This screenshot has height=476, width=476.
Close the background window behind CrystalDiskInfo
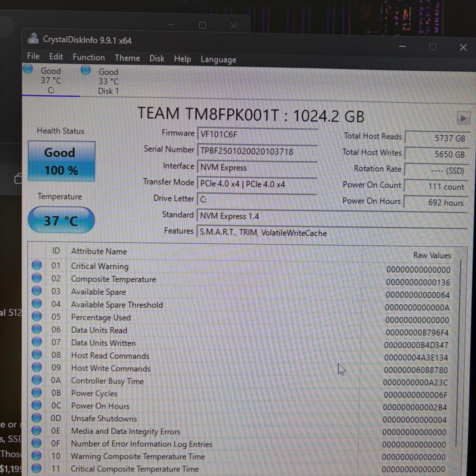point(234,26)
